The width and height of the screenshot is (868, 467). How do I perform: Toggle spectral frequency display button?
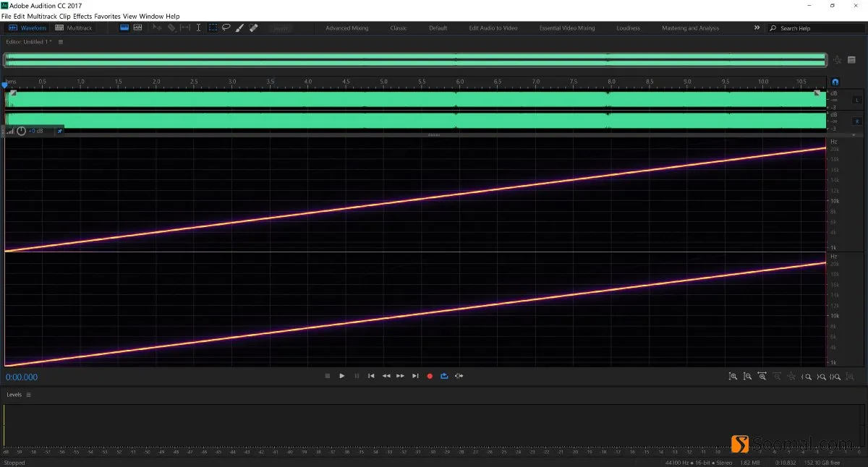pyautogui.click(x=124, y=27)
